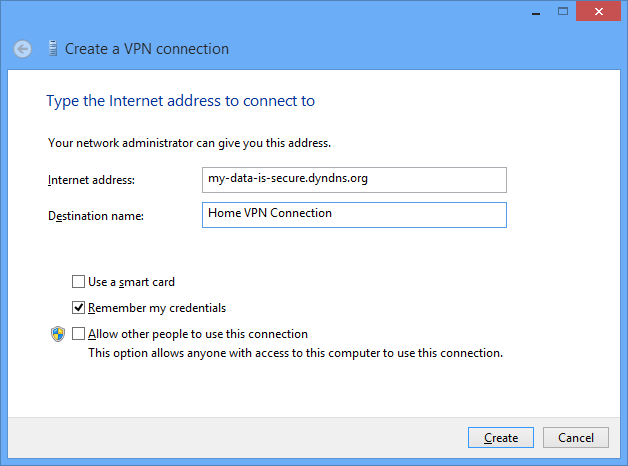Click the 'Create a VPN connection' title text
The height and width of the screenshot is (466, 628).
coord(147,49)
